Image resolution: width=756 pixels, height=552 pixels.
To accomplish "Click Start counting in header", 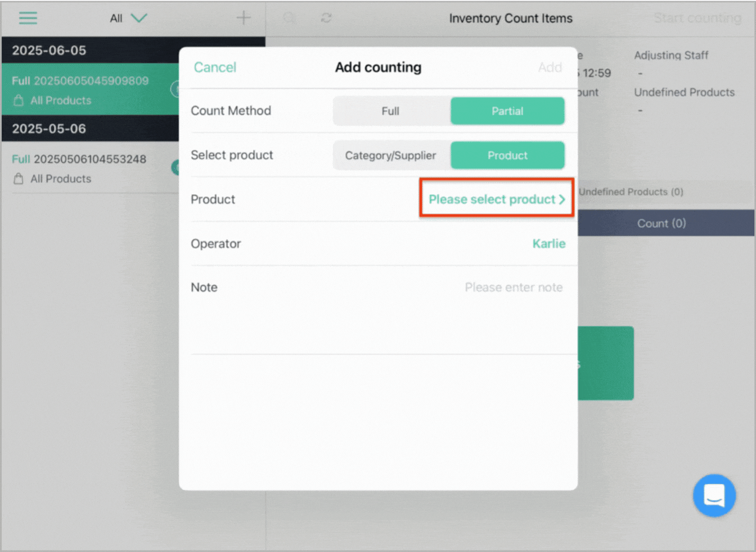I will pyautogui.click(x=697, y=18).
